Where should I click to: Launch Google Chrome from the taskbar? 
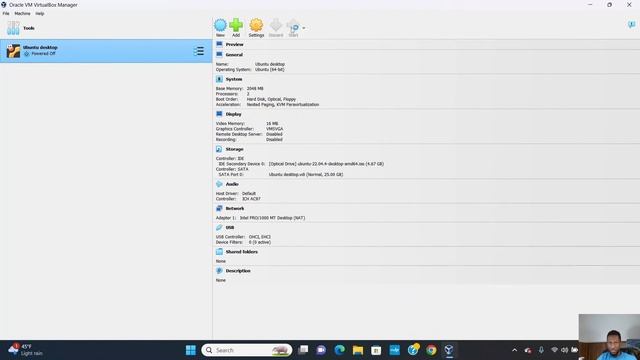point(431,350)
